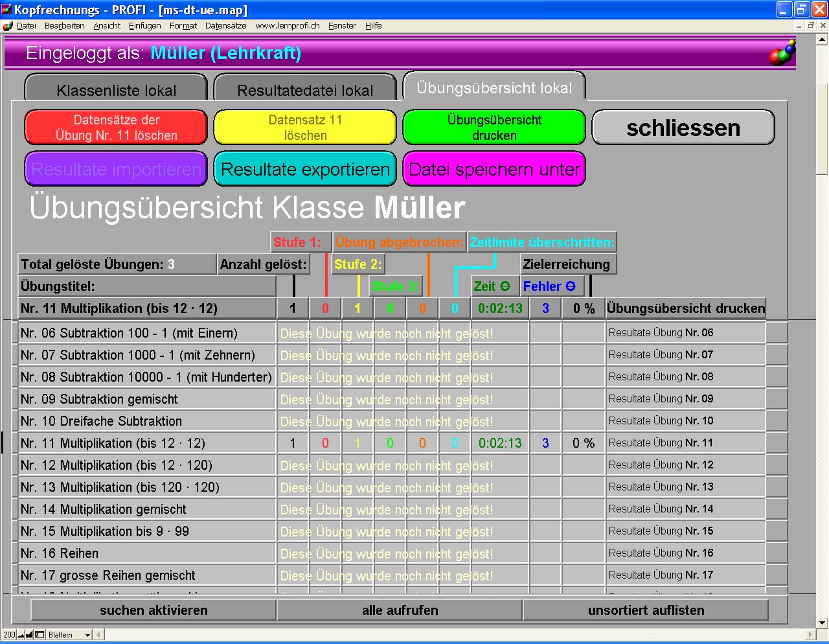The image size is (829, 644).
Task: Open the Format menu
Action: click(x=183, y=26)
